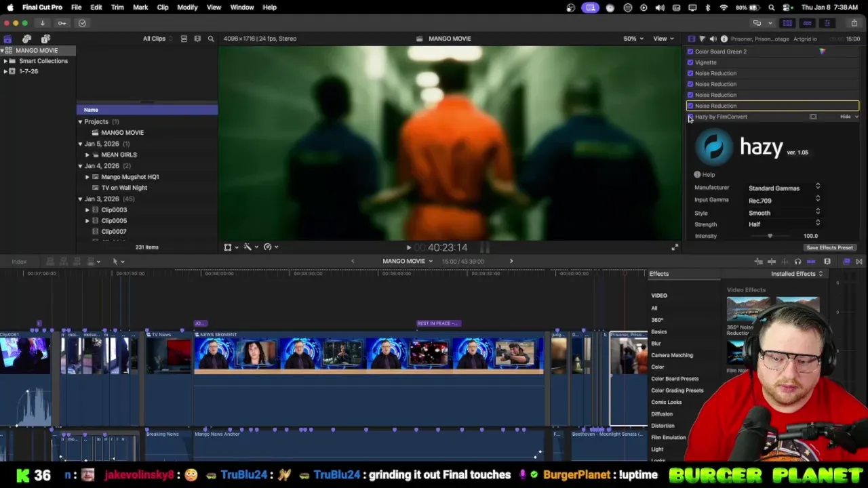Screen dimensions: 868x488
Task: Open Background Tasks checkmark icon
Action: pyautogui.click(x=82, y=23)
